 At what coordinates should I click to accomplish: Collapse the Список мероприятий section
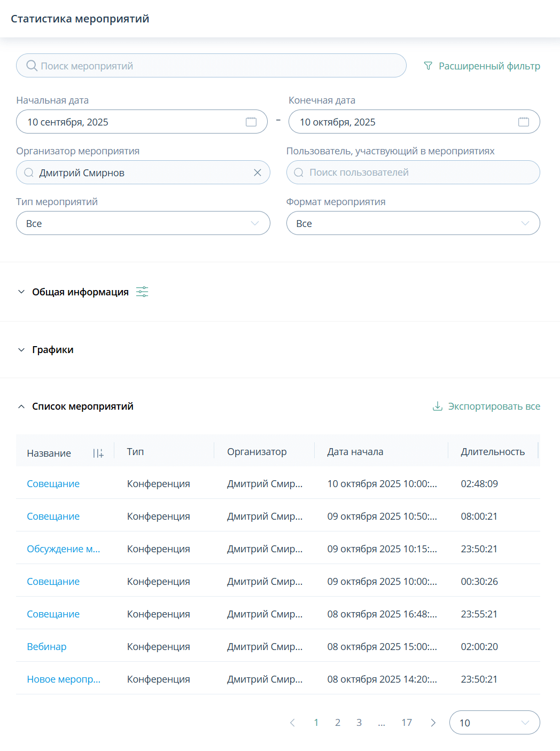(x=21, y=406)
